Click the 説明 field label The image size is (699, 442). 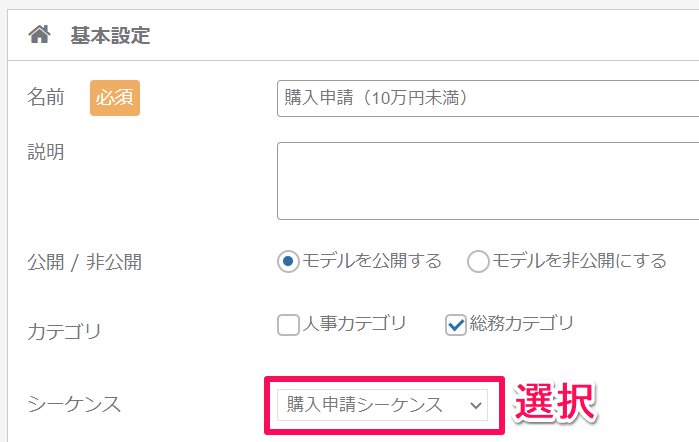pyautogui.click(x=46, y=152)
